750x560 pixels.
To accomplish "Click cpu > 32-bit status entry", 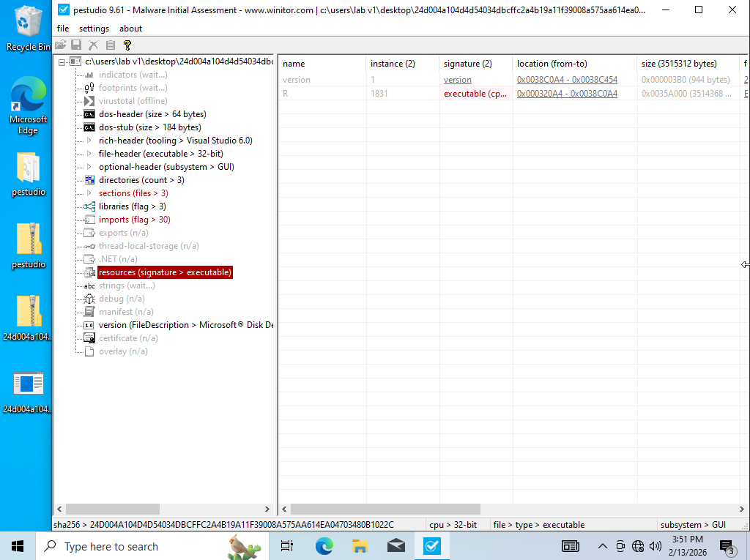I will tap(453, 525).
